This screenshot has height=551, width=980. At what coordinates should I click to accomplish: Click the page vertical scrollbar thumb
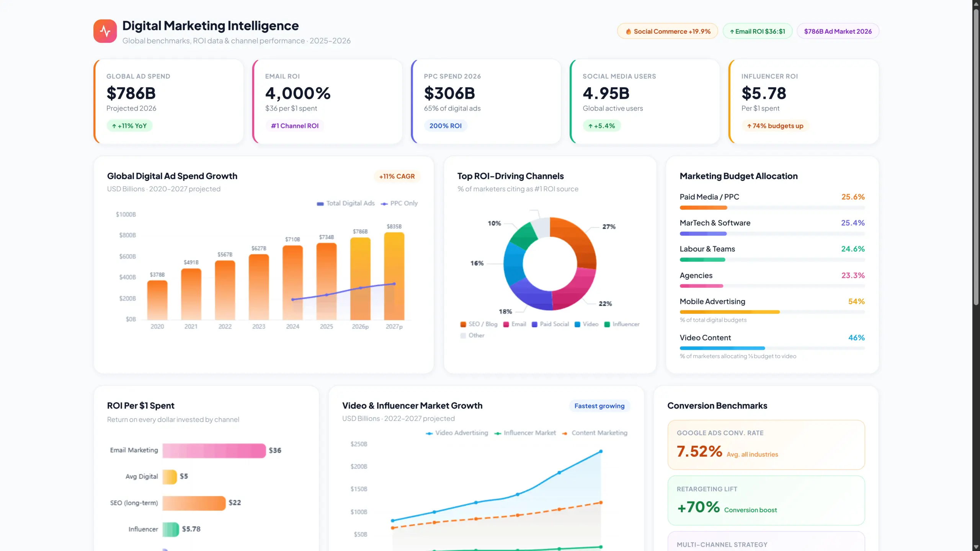[976, 157]
